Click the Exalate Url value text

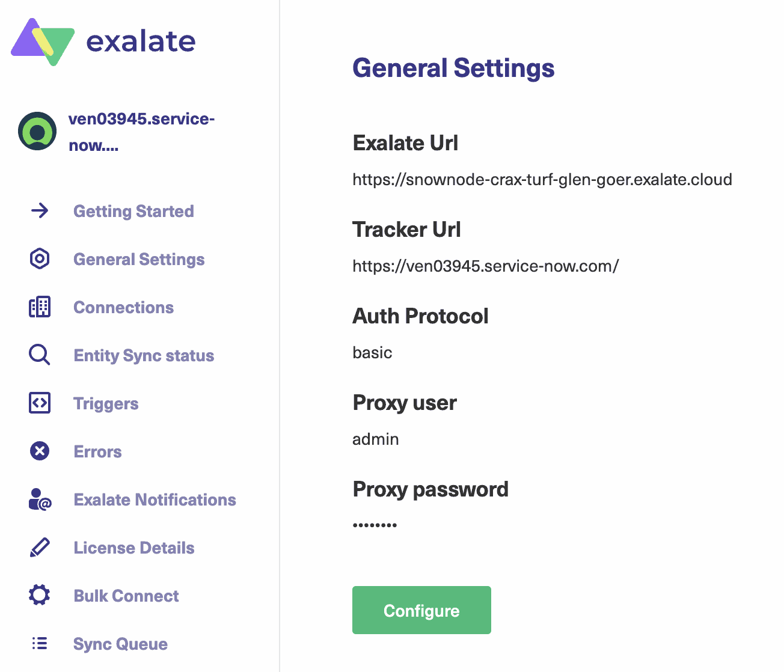[x=542, y=179]
